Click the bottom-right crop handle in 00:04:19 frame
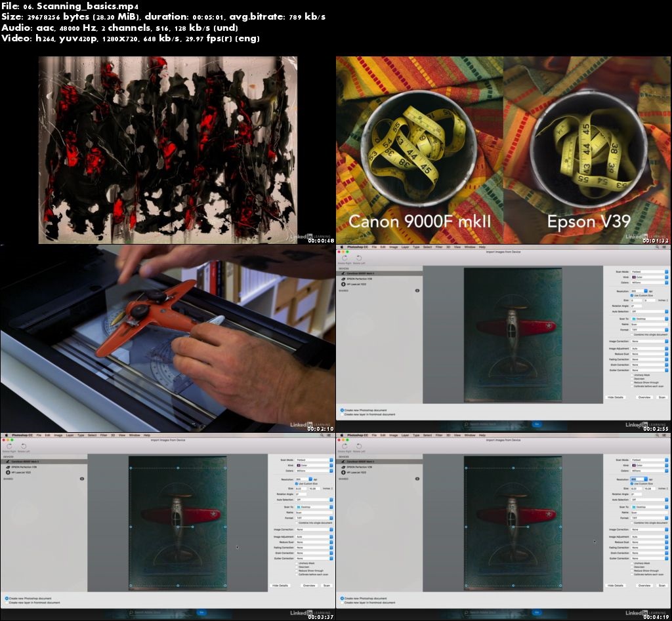The height and width of the screenshot is (621, 672). coord(560,586)
